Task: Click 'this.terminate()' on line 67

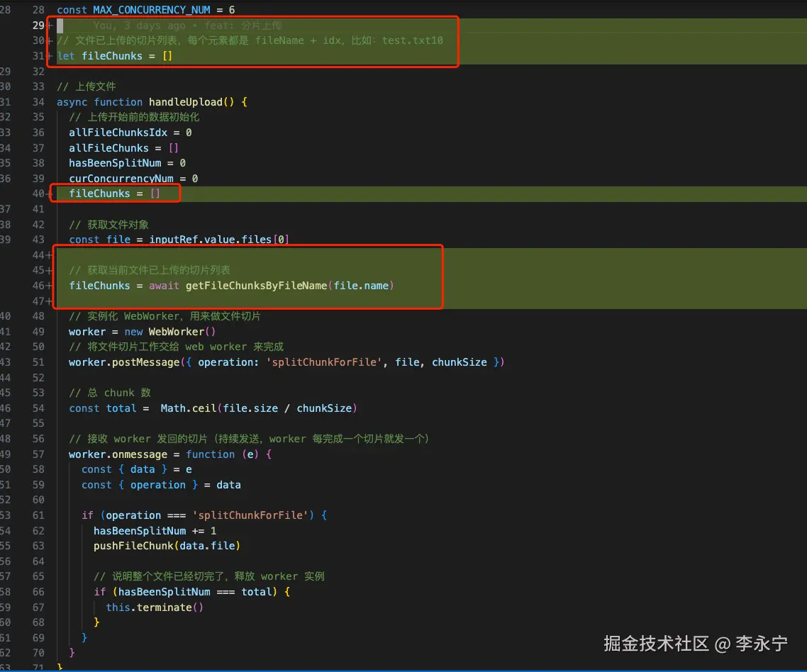Action: [x=155, y=607]
